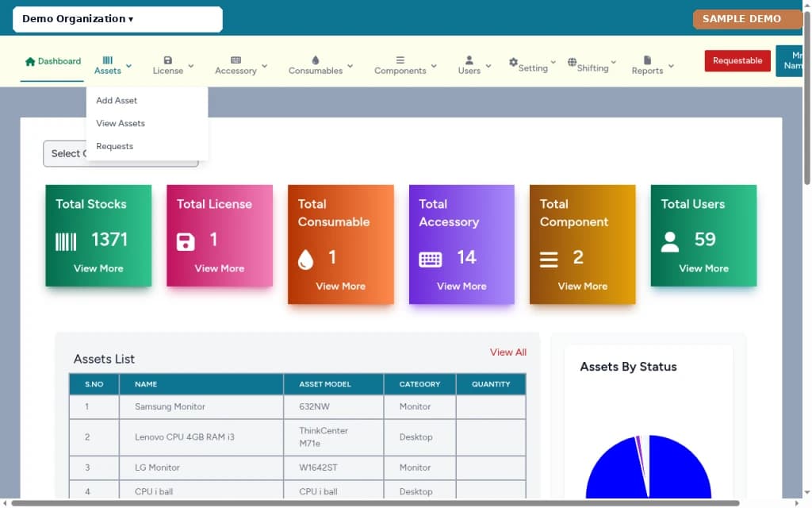Click the Setting gear icon
The height and width of the screenshot is (508, 812).
point(513,62)
